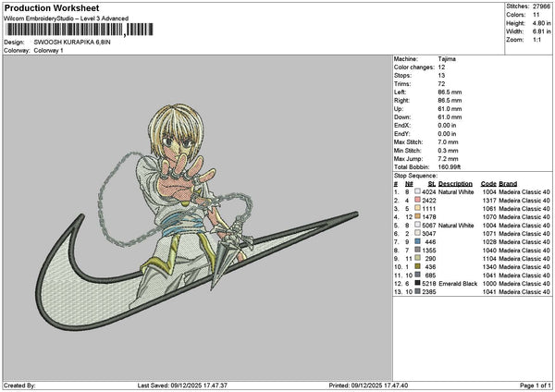The image size is (555, 392).
Task: Click stitch count '4024' in stop 1
Action: [x=429, y=192]
